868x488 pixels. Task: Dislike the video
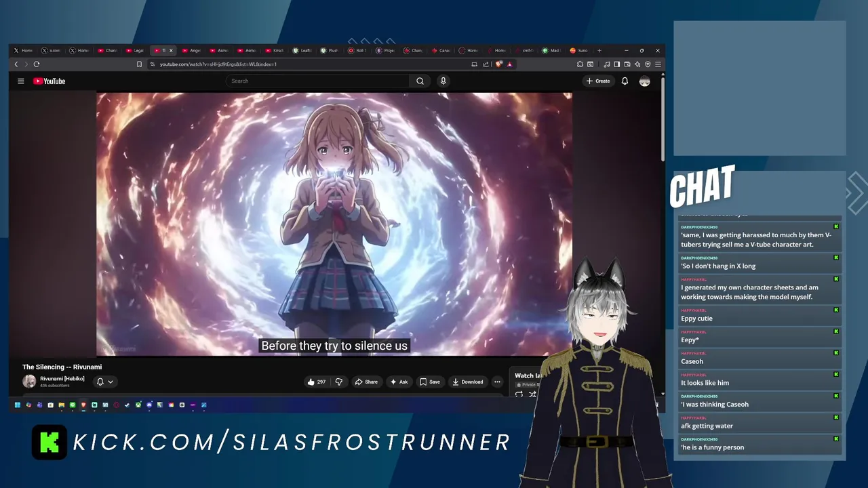point(339,382)
